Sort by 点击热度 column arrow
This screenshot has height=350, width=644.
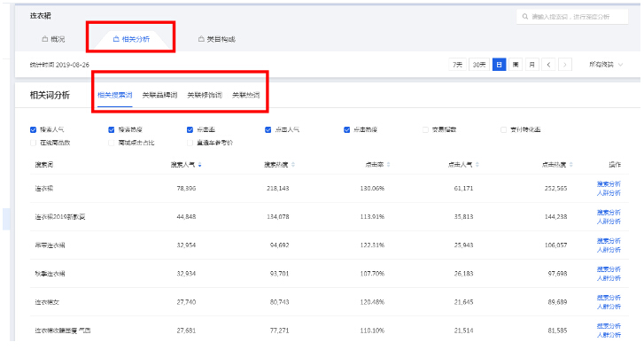coord(571,165)
